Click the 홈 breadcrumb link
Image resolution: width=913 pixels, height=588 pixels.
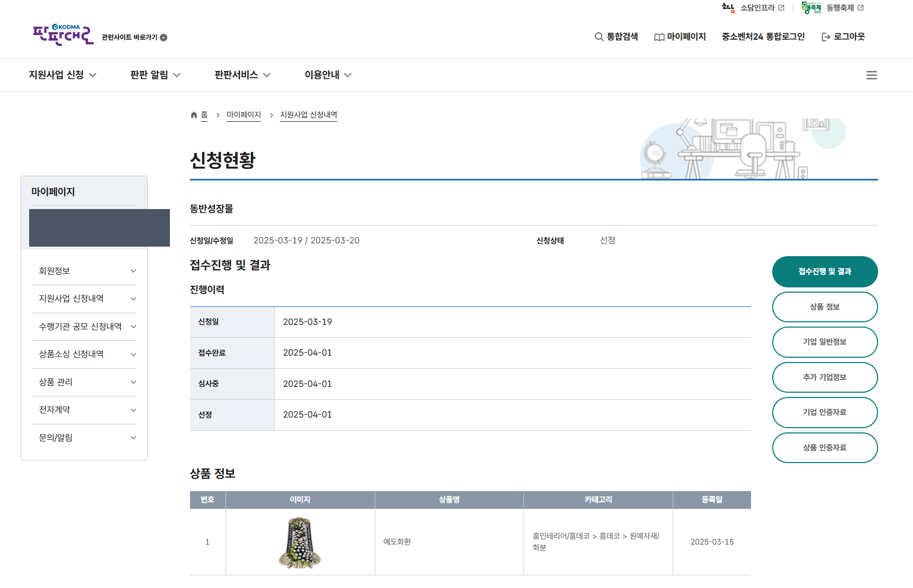pos(204,115)
